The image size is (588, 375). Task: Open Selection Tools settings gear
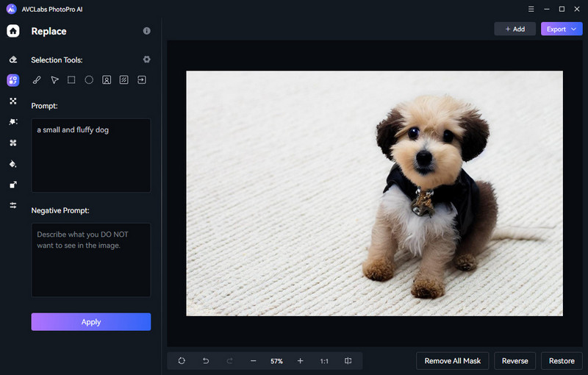pyautogui.click(x=146, y=60)
